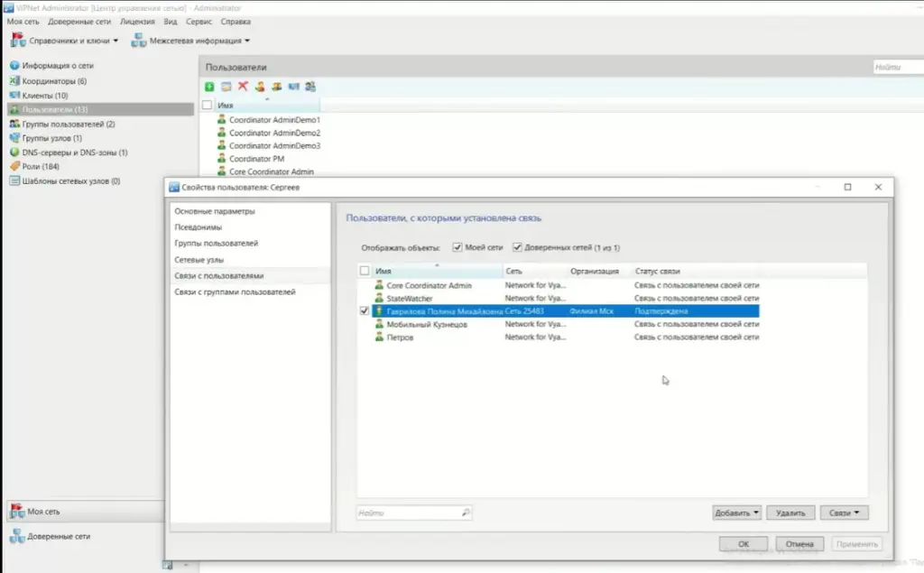
Task: Click the search magnifier icon in dialog search box
Action: pyautogui.click(x=466, y=513)
